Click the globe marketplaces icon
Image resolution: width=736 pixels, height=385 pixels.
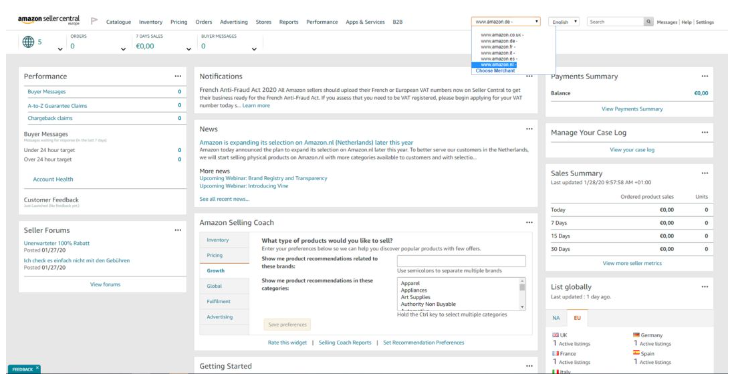coord(28,42)
